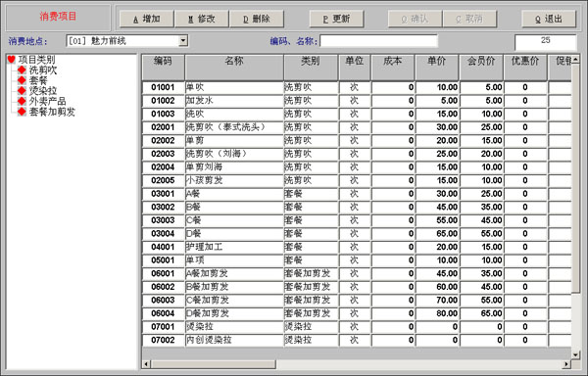The width and height of the screenshot is (588, 376).
Task: Click the record count box showing 25
Action: click(545, 42)
